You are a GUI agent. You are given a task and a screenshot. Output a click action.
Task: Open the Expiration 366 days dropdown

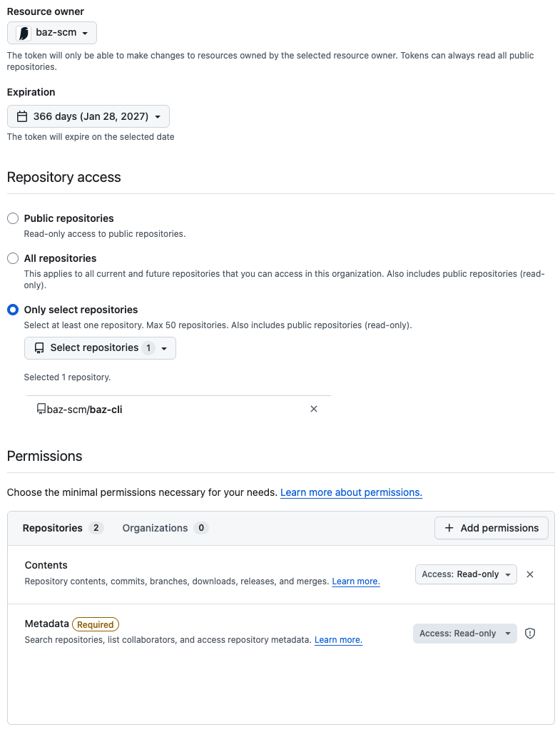point(88,116)
